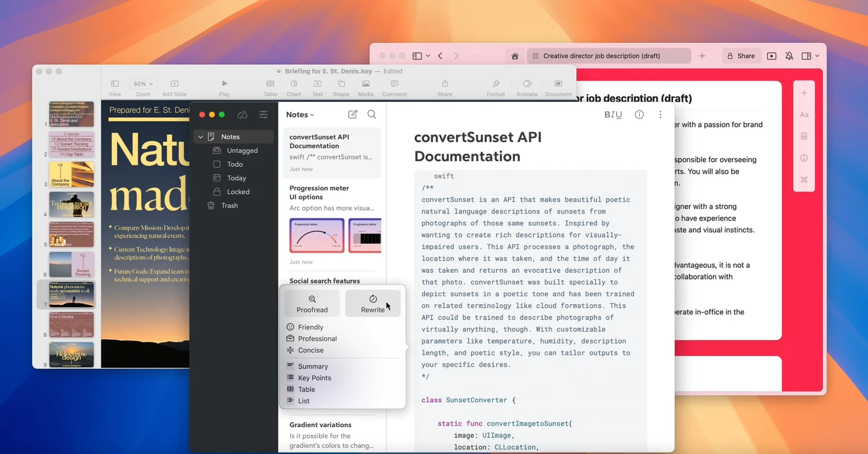This screenshot has height=454, width=868.
Task: Click the Share button in pink window
Action: tap(740, 56)
